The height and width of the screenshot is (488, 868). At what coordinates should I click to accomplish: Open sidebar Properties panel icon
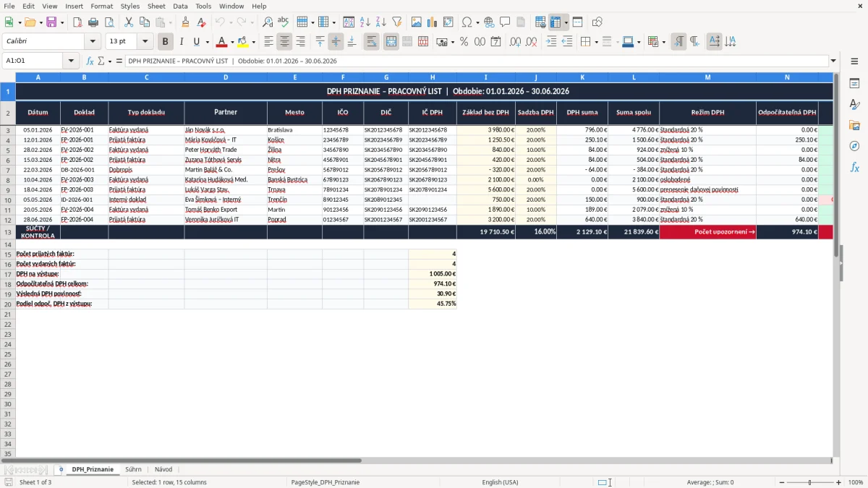coord(854,83)
